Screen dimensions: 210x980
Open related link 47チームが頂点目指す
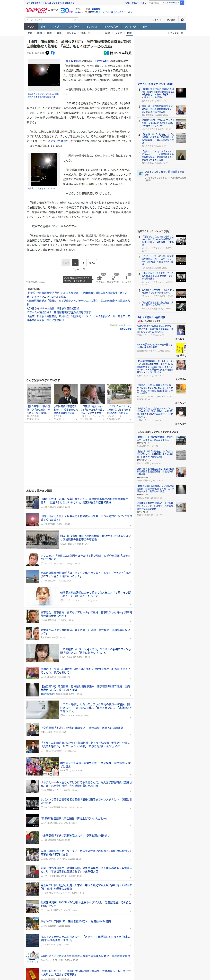click(x=59, y=312)
